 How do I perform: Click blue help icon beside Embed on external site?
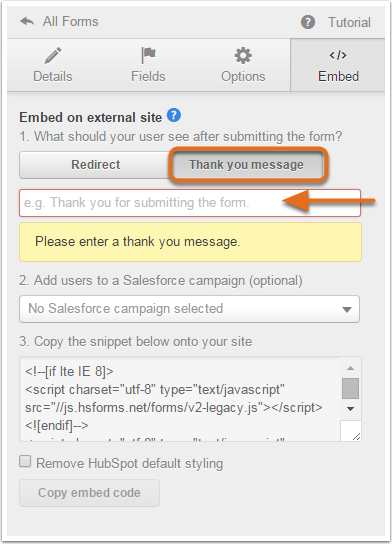click(174, 115)
